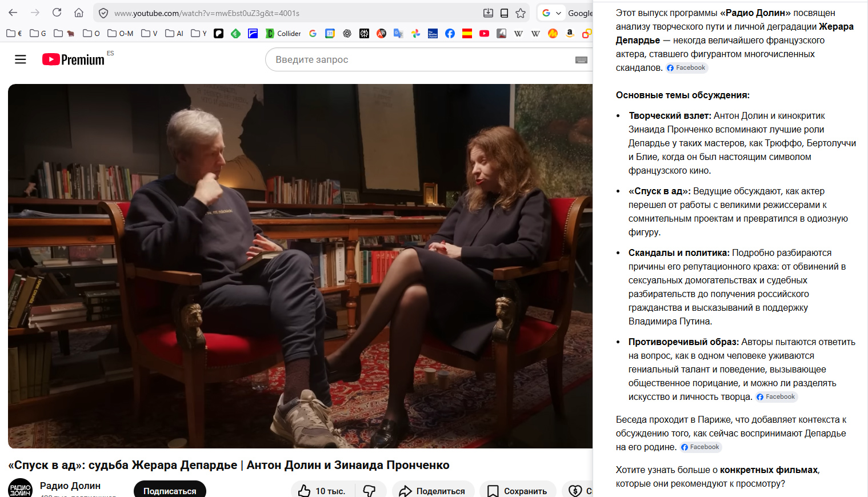This screenshot has width=868, height=497.
Task: Click the bold text 'Противоречивый образ:'
Action: [683, 342]
